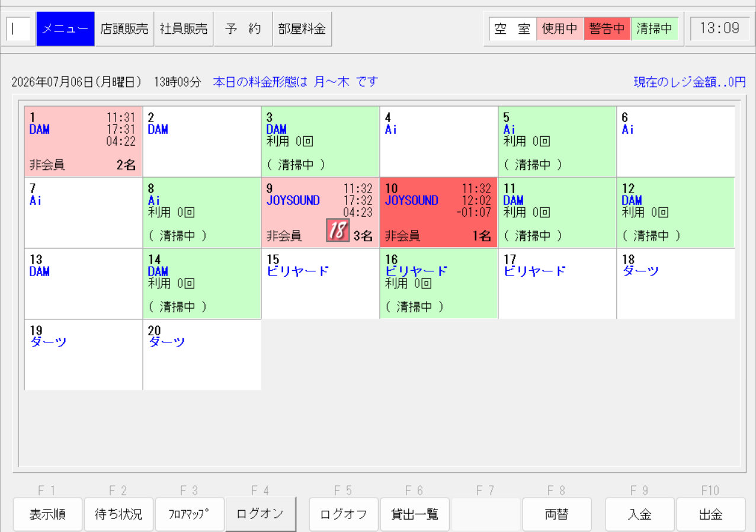756x532 pixels.
Task: Click the 清掃中 green legend swatch
Action: 655,29
